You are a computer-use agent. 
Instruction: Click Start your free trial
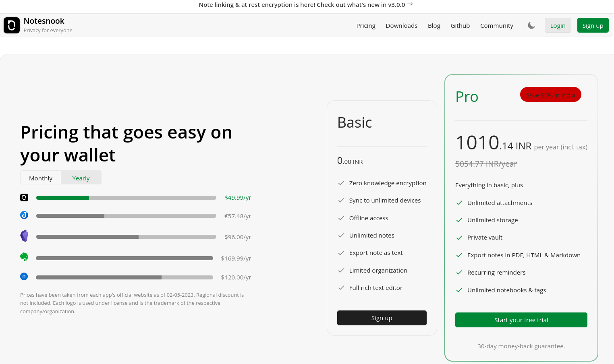pyautogui.click(x=521, y=320)
